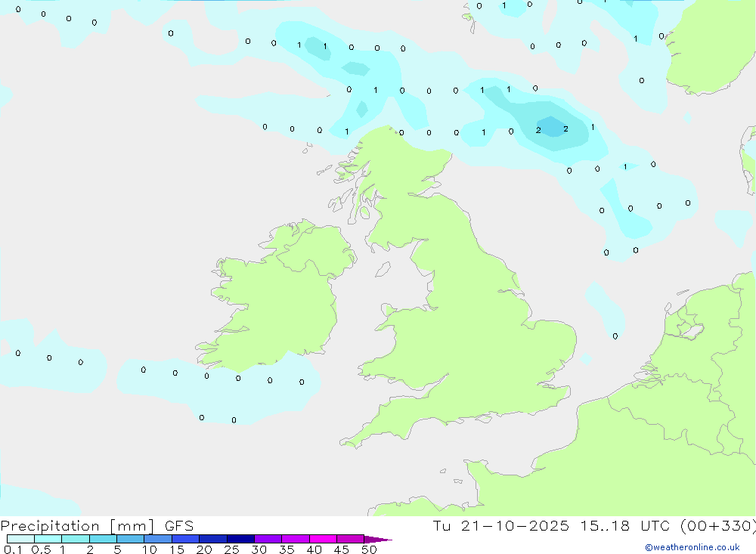Select the 10–15 mm blue legend swatch
756x554 pixels.
coord(158,539)
